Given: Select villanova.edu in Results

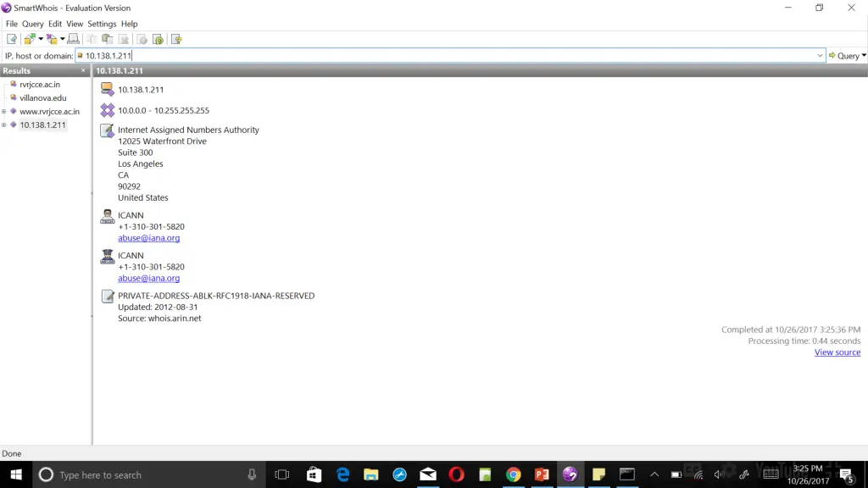Looking at the screenshot, I should [x=43, y=98].
